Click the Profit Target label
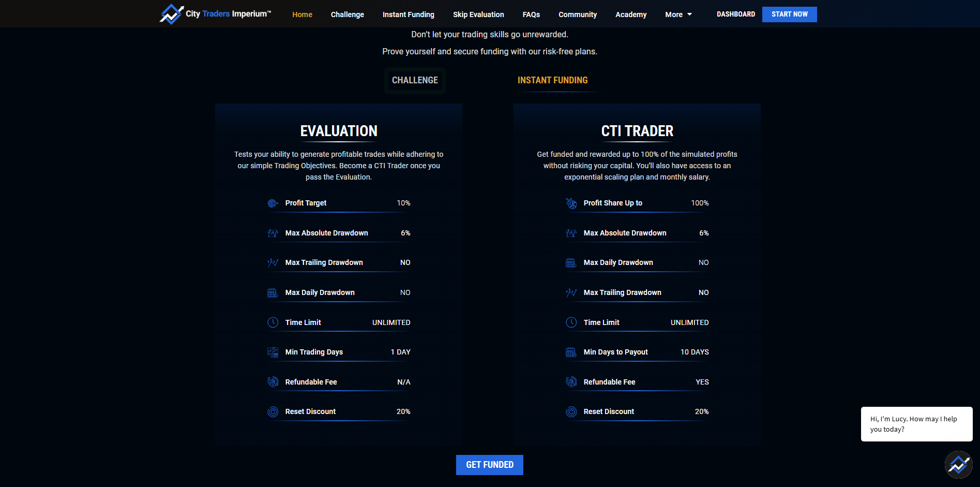The image size is (980, 487). [306, 203]
